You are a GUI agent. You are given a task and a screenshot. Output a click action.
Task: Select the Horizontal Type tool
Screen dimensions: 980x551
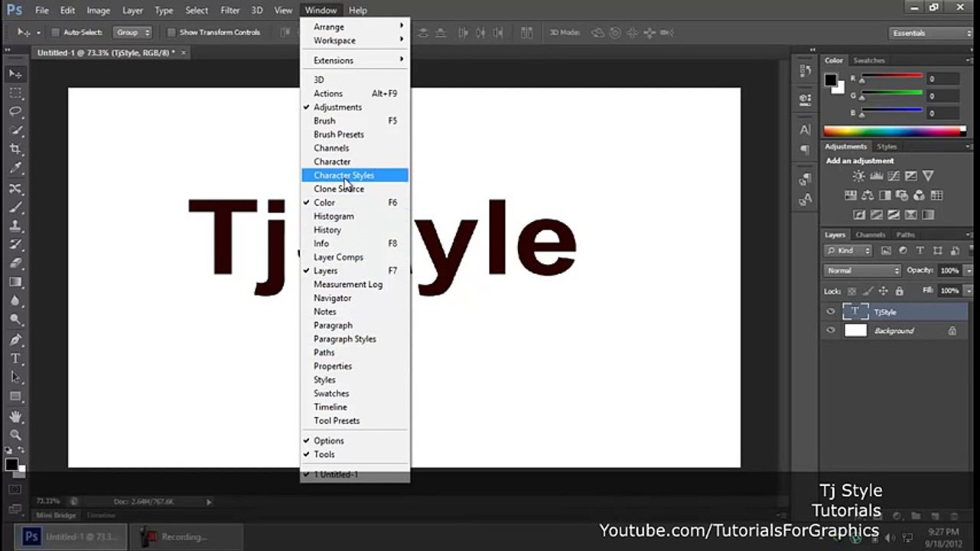point(15,358)
